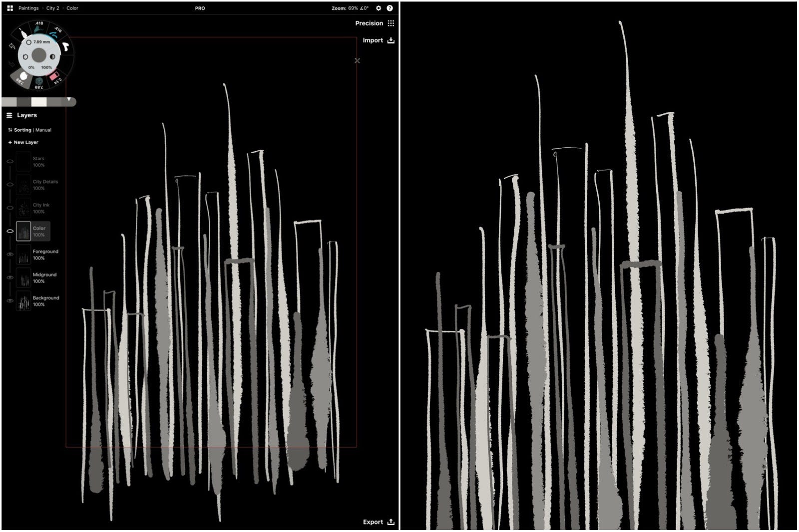Click the Export share icon
The width and height of the screenshot is (799, 532).
391,522
